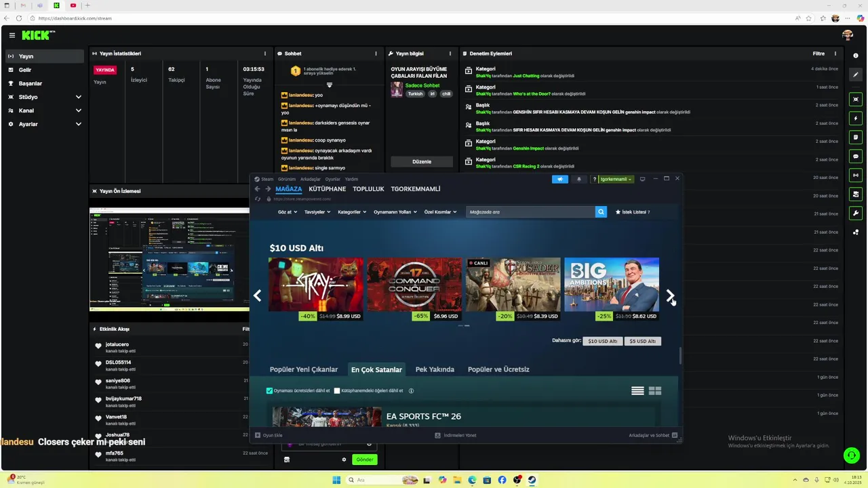
Task: Open Steam from Windows taskbar
Action: click(x=532, y=480)
